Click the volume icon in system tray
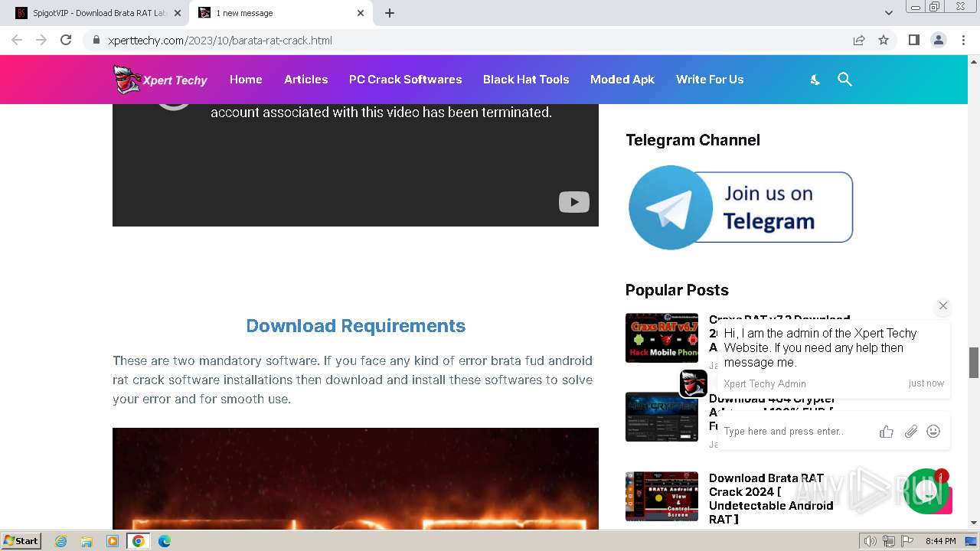Screen dimensions: 980x551 870,541
